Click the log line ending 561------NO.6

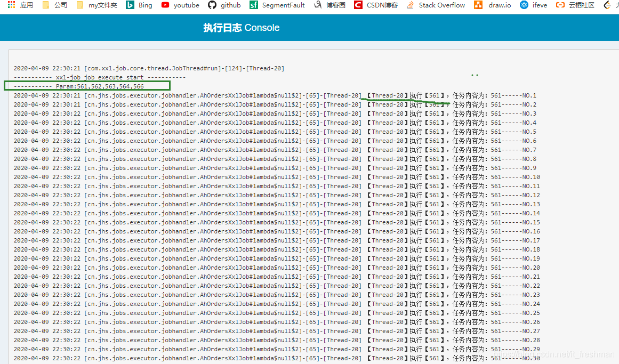point(275,141)
